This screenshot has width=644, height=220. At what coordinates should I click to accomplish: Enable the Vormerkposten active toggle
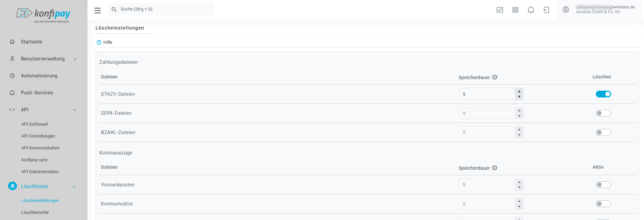point(603,185)
